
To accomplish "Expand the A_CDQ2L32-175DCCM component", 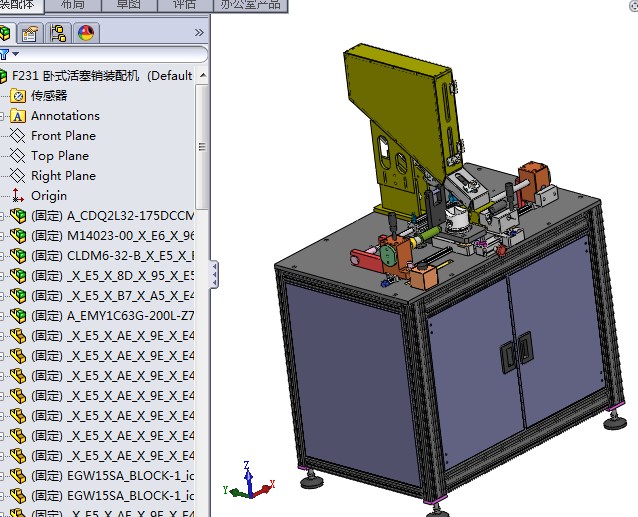I will coord(2,216).
